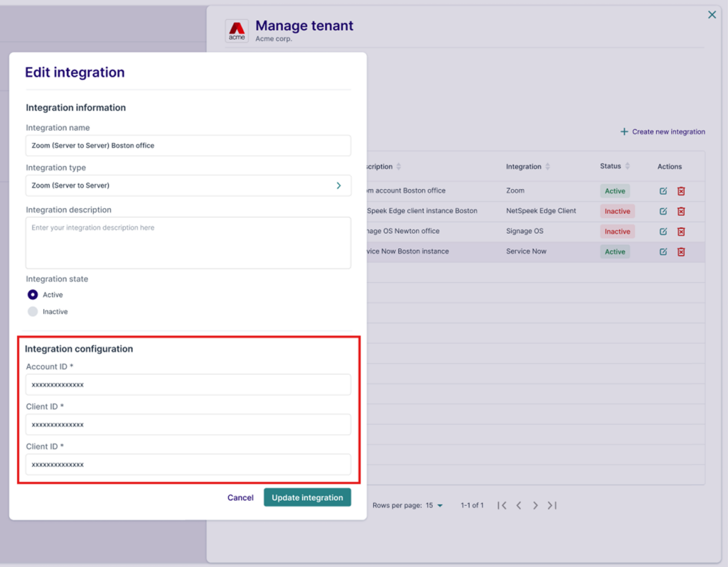Jump to the first page of results

point(502,505)
